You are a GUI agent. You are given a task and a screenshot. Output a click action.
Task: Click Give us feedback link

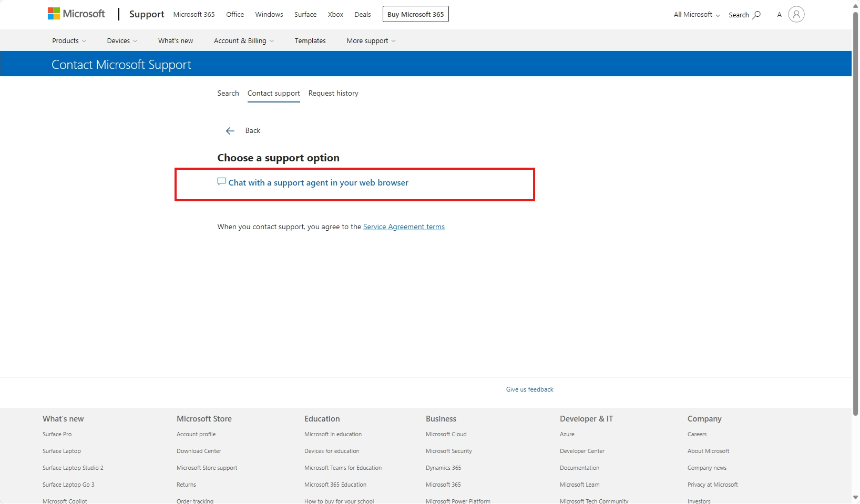click(x=530, y=389)
